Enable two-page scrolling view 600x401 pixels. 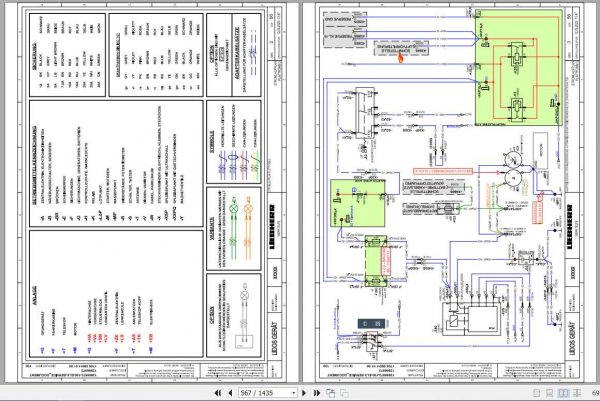[x=577, y=393]
